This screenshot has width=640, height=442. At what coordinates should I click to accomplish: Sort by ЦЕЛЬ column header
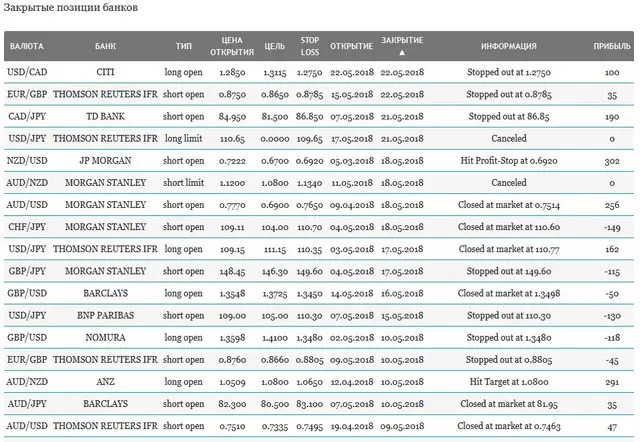click(x=275, y=46)
